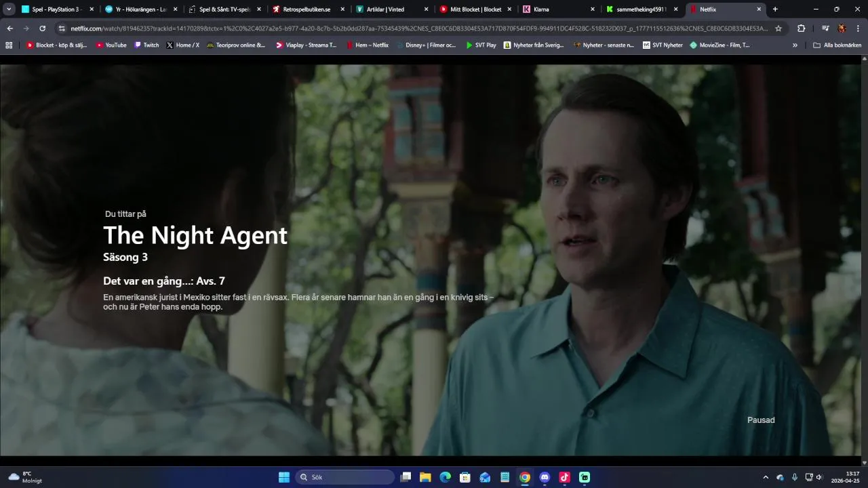
Task: Open the Nyheter - senaste bookmark
Action: [604, 45]
